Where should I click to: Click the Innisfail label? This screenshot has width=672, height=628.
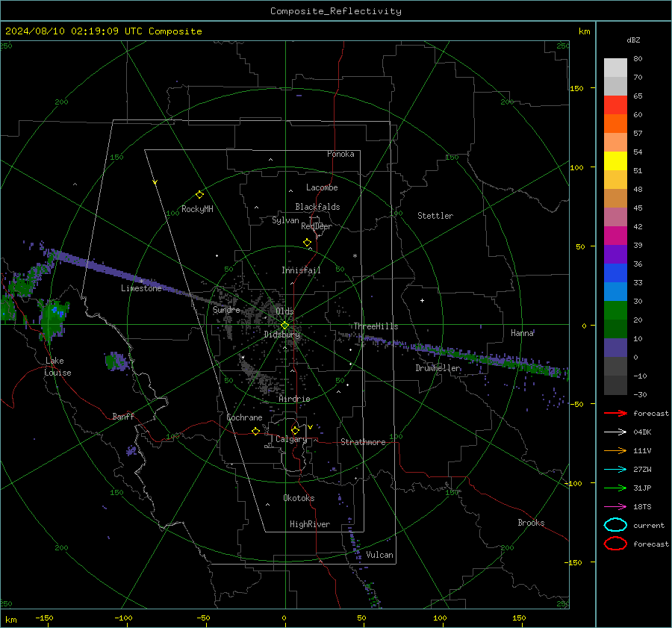tap(301, 270)
